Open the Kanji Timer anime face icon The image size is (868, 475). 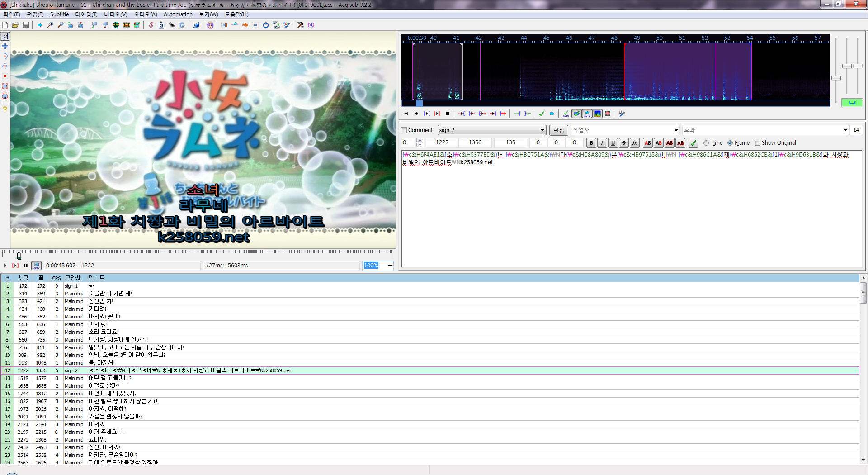(210, 25)
